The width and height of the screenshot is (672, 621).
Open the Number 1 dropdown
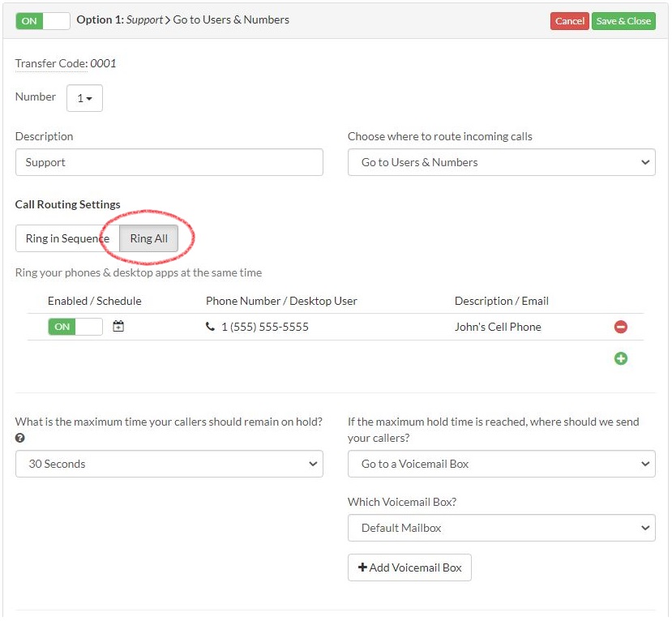pos(84,98)
